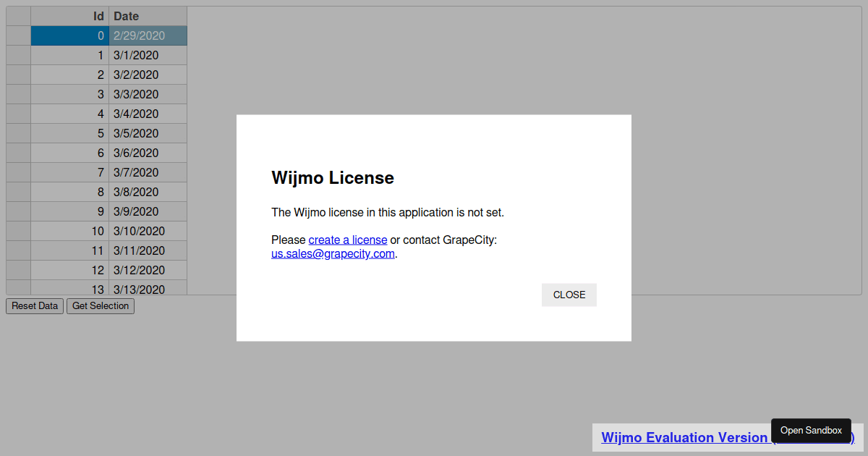Viewport: 868px width, 456px height.
Task: Select the date cell 3/1/2020
Action: pyautogui.click(x=148, y=55)
